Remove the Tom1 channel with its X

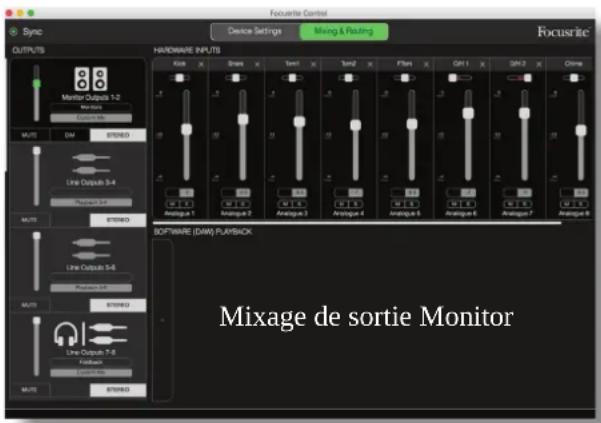pos(314,64)
